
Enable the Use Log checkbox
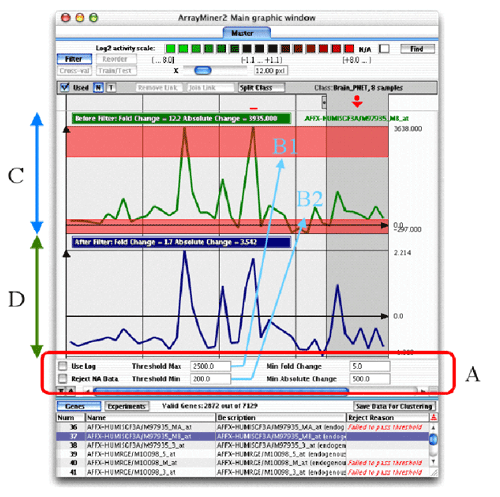pos(62,366)
